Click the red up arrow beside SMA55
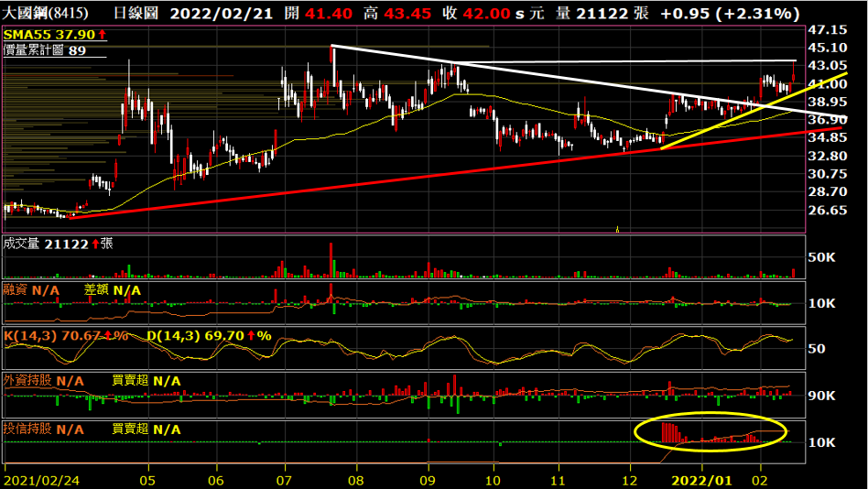The width and height of the screenshot is (868, 489). 103,34
